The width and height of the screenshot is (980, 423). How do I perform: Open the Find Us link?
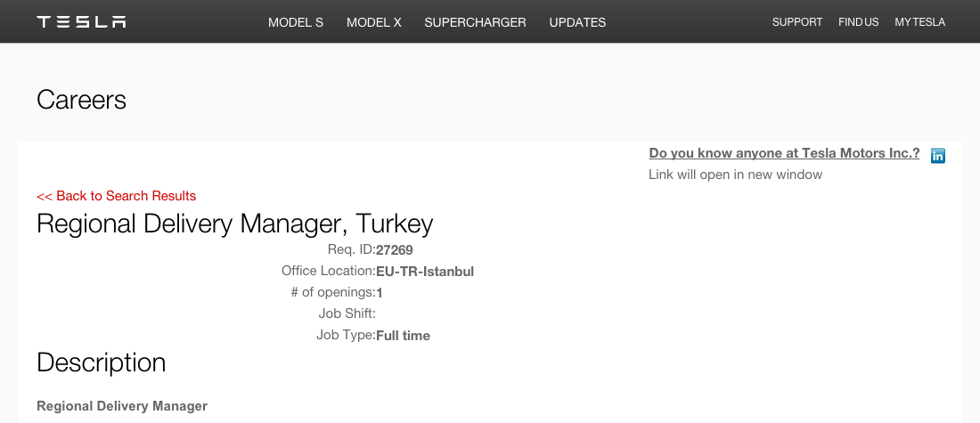tap(858, 22)
